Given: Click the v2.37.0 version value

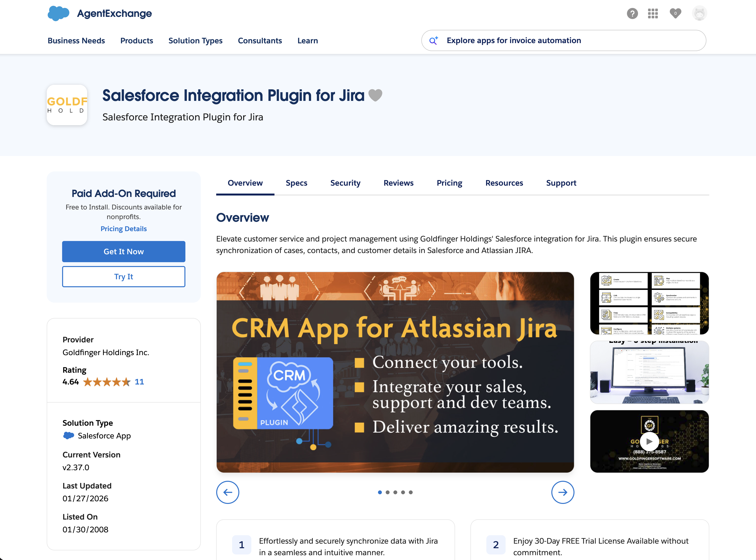Looking at the screenshot, I should coord(76,468).
